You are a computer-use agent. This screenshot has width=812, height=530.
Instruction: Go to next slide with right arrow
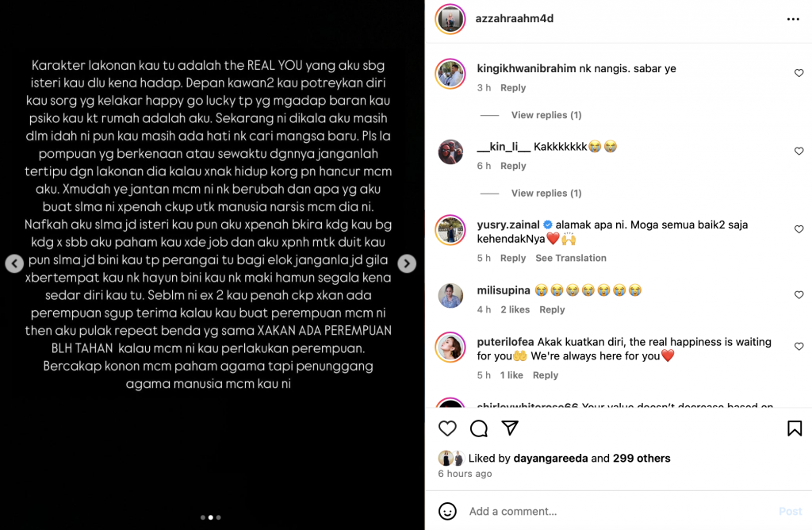click(407, 263)
